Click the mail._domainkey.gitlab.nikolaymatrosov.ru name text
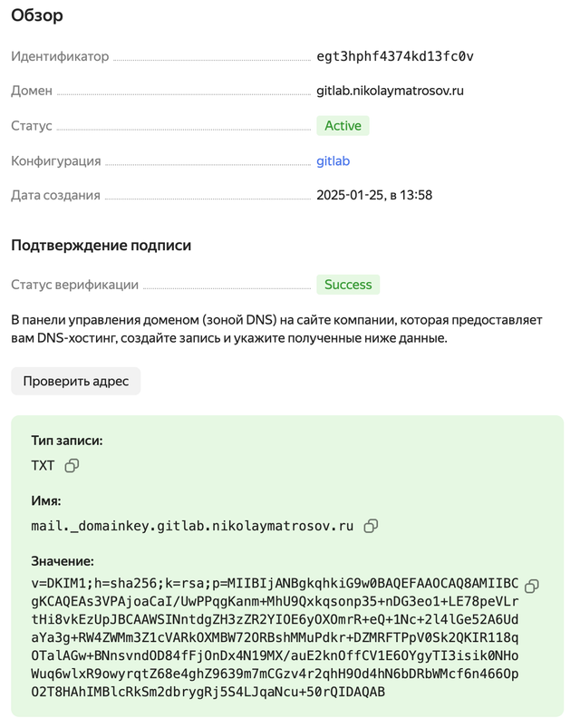 pyautogui.click(x=192, y=526)
